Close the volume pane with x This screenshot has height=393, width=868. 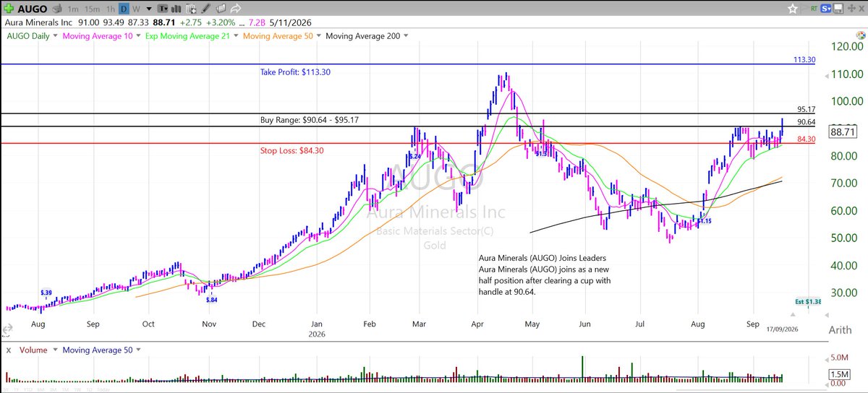click(x=9, y=350)
